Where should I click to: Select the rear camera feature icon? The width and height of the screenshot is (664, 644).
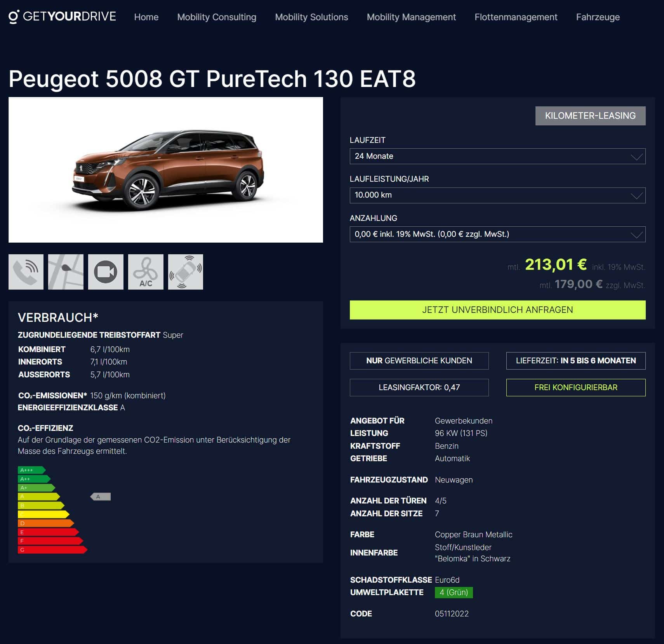pos(106,272)
